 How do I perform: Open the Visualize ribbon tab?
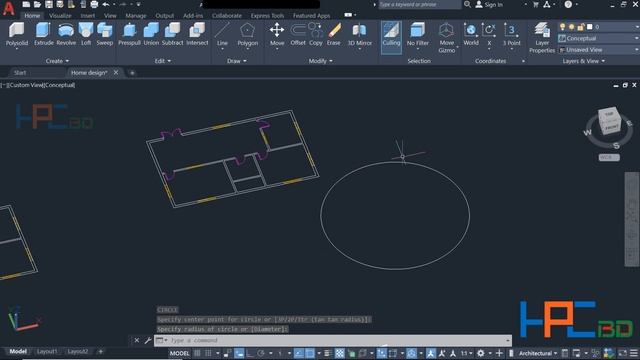click(x=60, y=16)
